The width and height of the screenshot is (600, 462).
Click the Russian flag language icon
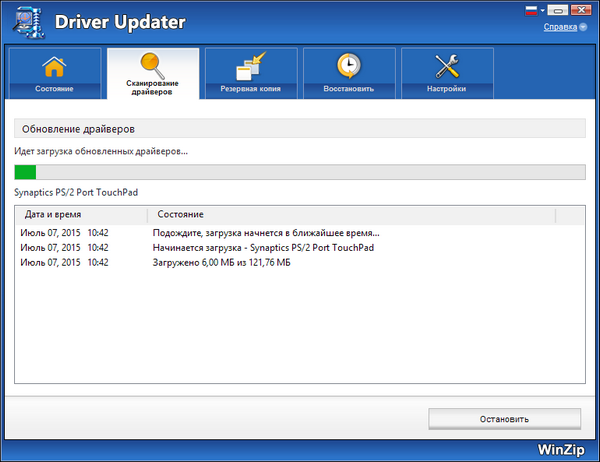(531, 10)
